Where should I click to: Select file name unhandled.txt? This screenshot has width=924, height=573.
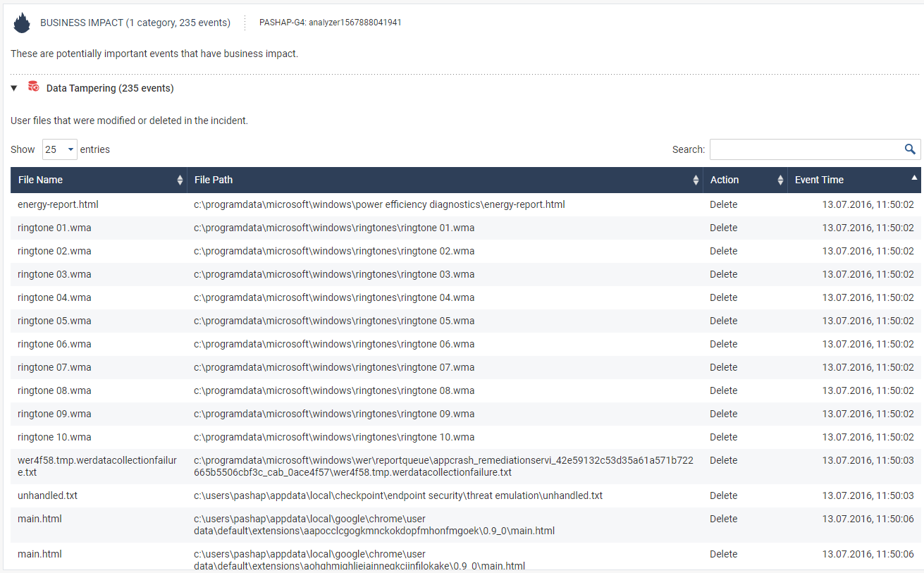pos(47,495)
